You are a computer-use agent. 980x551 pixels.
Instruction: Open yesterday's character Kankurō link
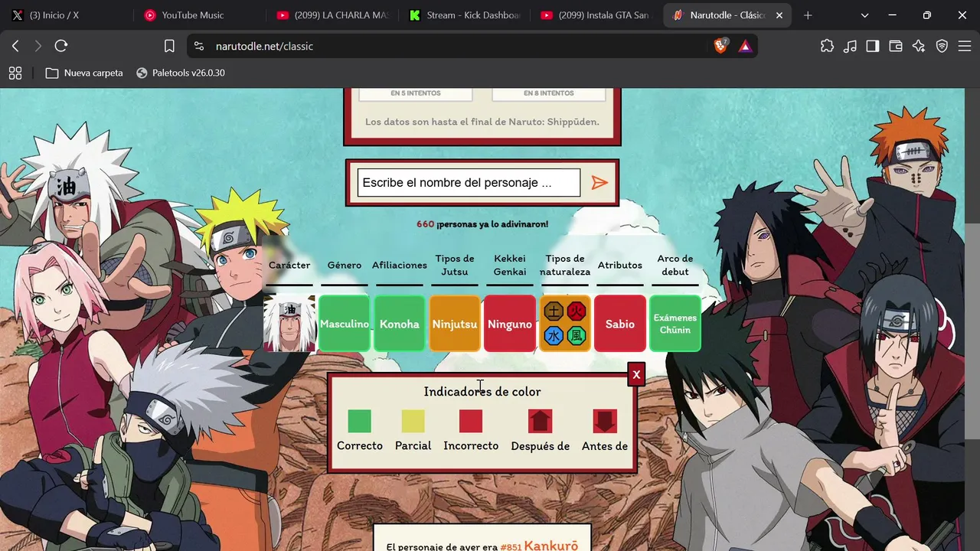click(550, 546)
